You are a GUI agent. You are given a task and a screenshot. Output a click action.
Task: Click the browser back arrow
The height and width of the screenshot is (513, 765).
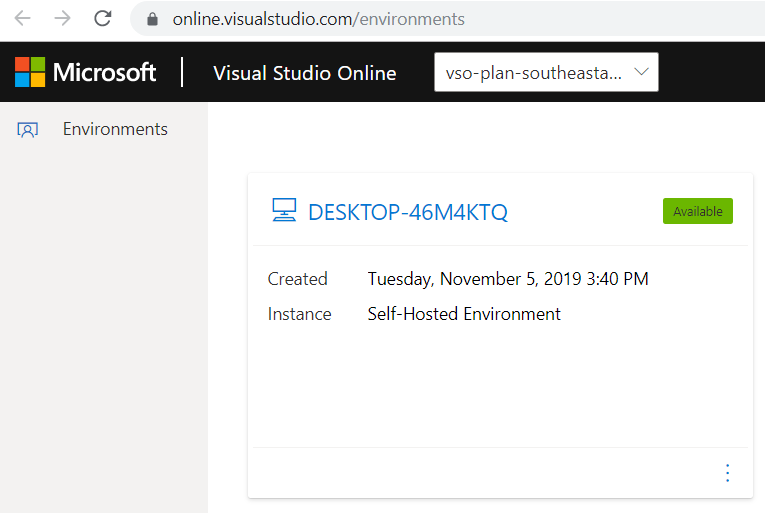pos(22,19)
